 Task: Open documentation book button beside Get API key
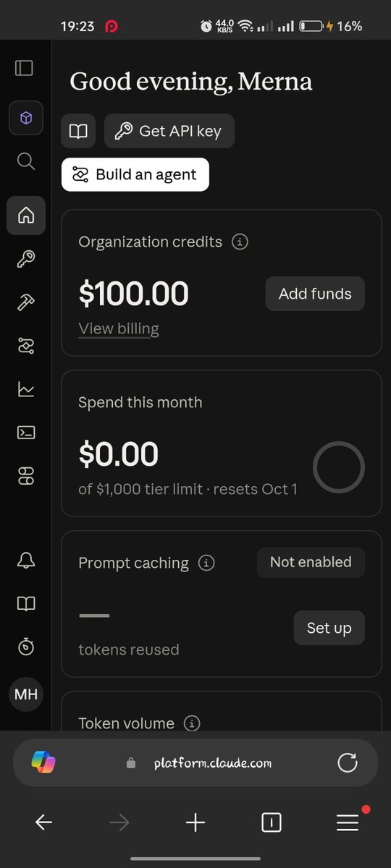[x=78, y=131]
